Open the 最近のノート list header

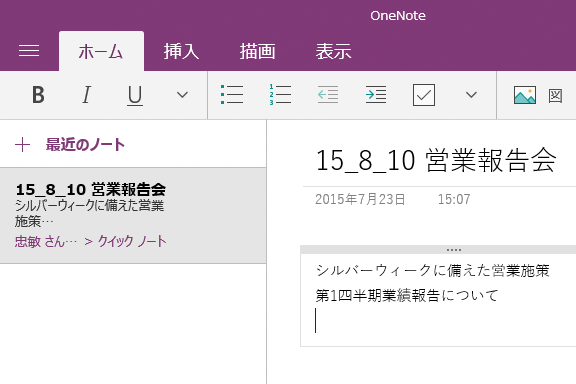click(85, 145)
